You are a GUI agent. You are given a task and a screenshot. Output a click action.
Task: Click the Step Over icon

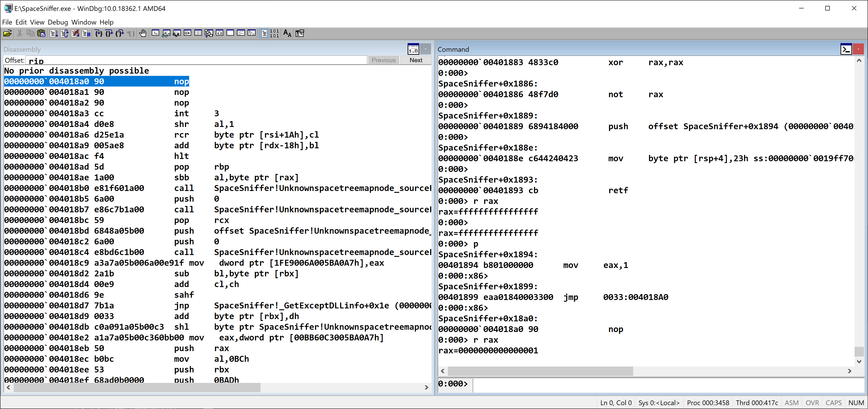[x=109, y=33]
